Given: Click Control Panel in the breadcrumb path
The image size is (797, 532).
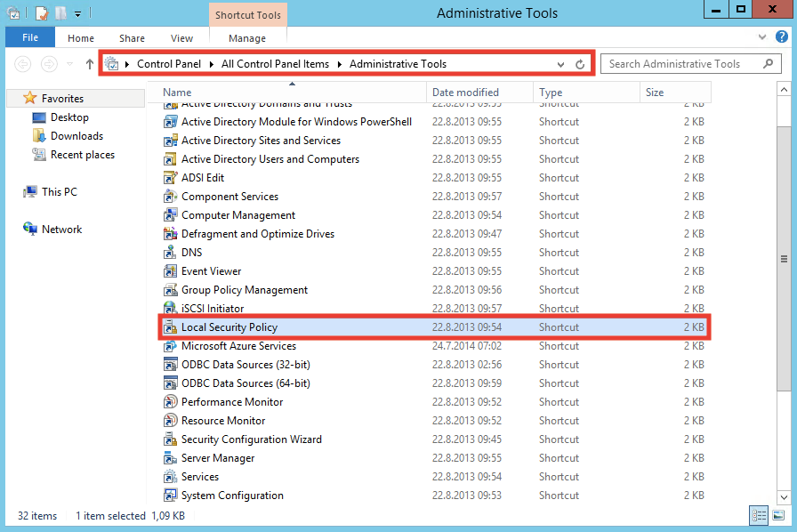Looking at the screenshot, I should pos(168,64).
